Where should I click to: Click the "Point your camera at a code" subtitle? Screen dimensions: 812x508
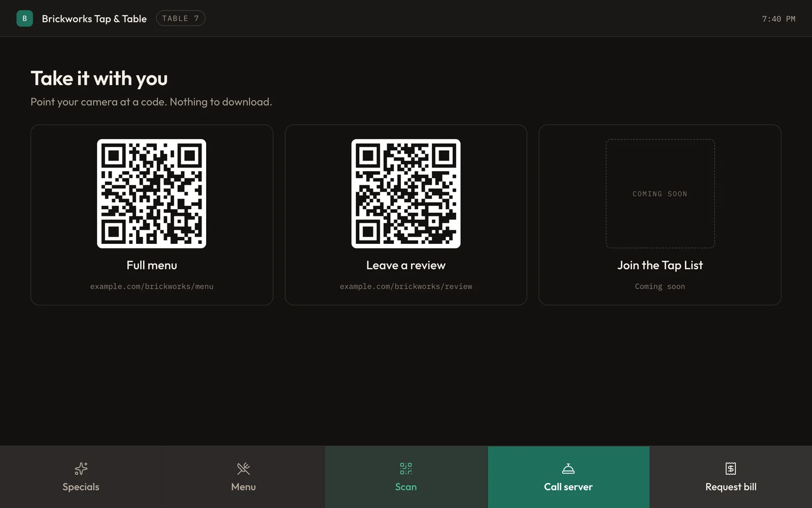(151, 102)
